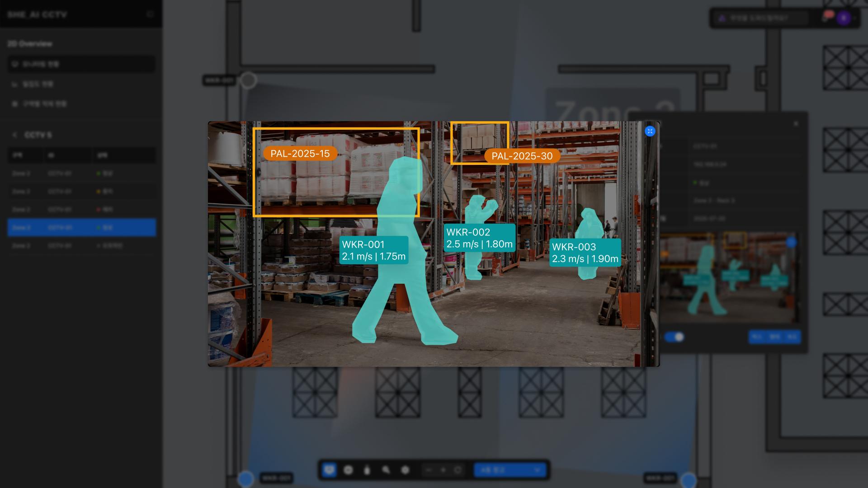Click the PAL-2025-15 pallet label
Viewport: 868px width, 488px height.
[x=300, y=154]
